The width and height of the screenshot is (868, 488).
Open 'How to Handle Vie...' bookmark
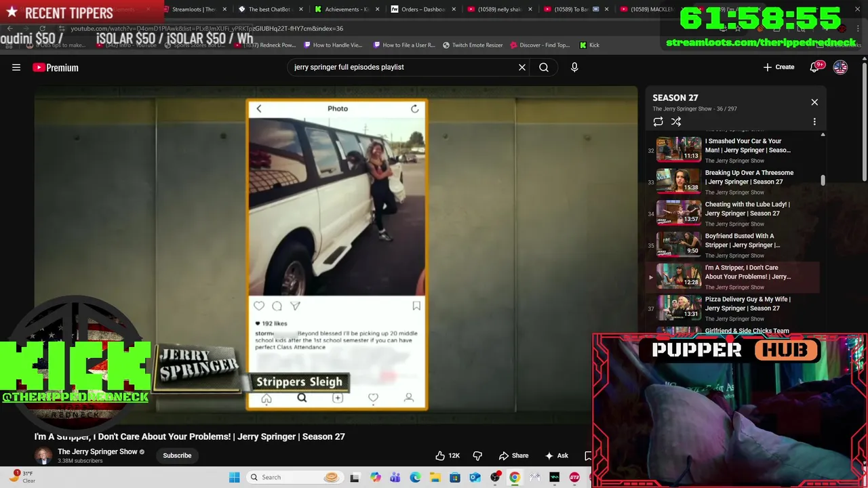click(x=334, y=45)
